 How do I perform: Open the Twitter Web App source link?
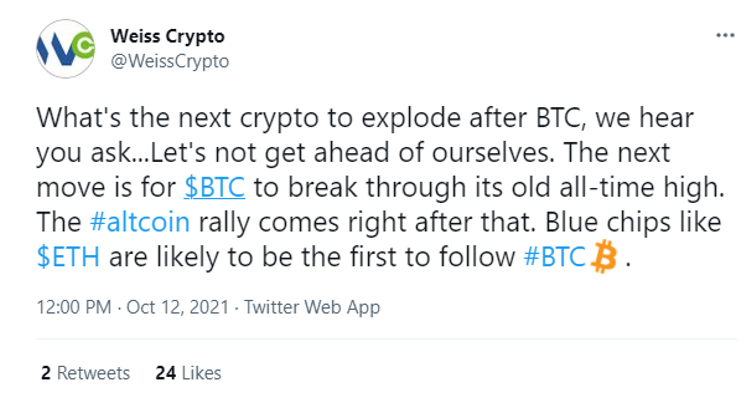pos(312,307)
